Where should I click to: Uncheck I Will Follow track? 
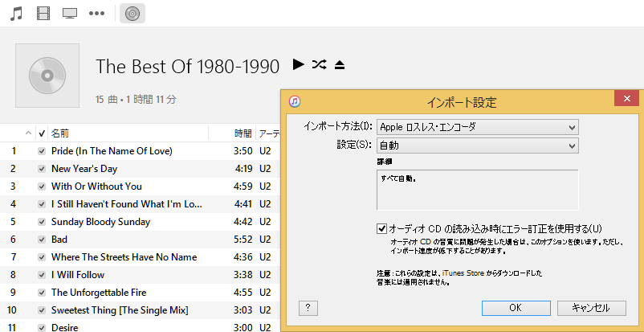(x=42, y=275)
